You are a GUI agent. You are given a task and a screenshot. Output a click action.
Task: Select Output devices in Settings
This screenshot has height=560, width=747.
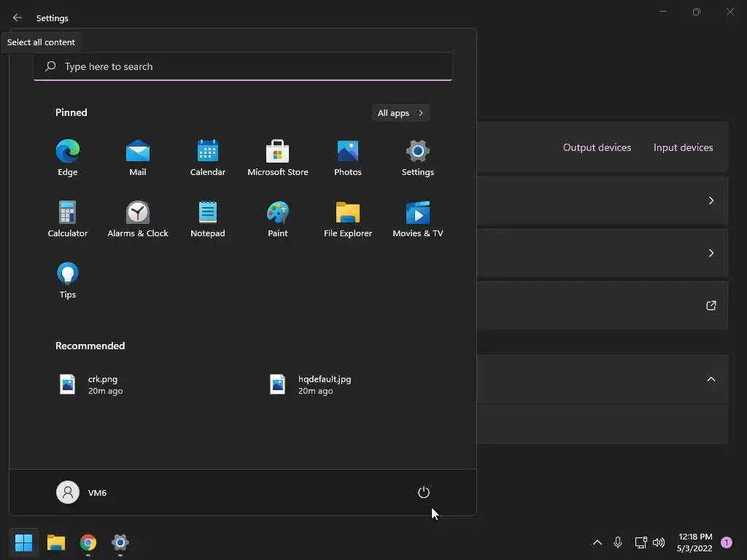click(597, 147)
